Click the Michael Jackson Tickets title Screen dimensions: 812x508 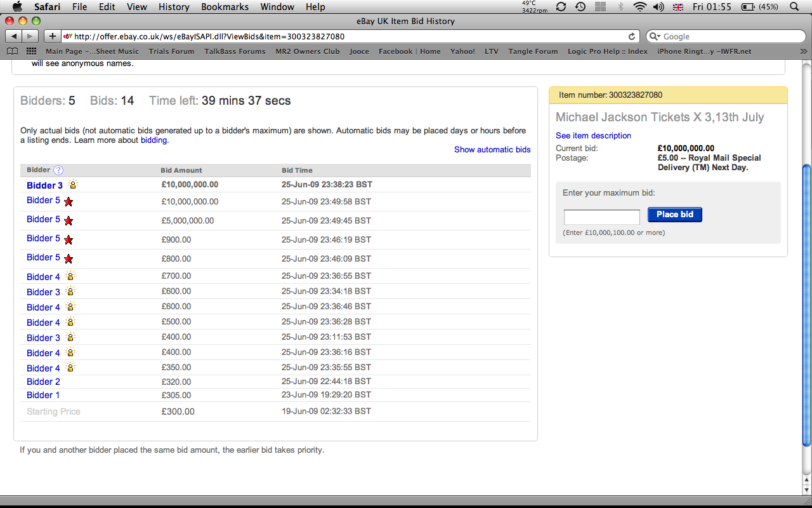point(660,117)
